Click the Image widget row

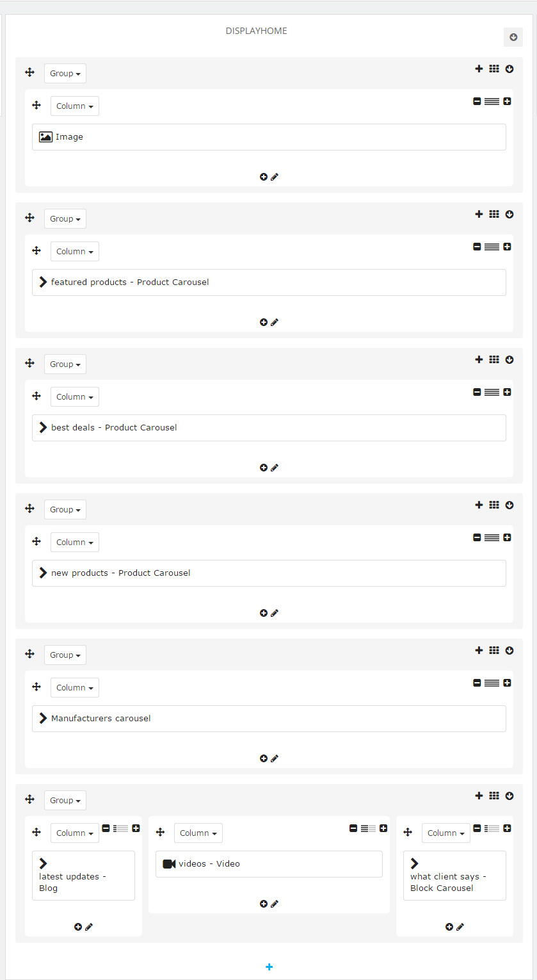269,137
